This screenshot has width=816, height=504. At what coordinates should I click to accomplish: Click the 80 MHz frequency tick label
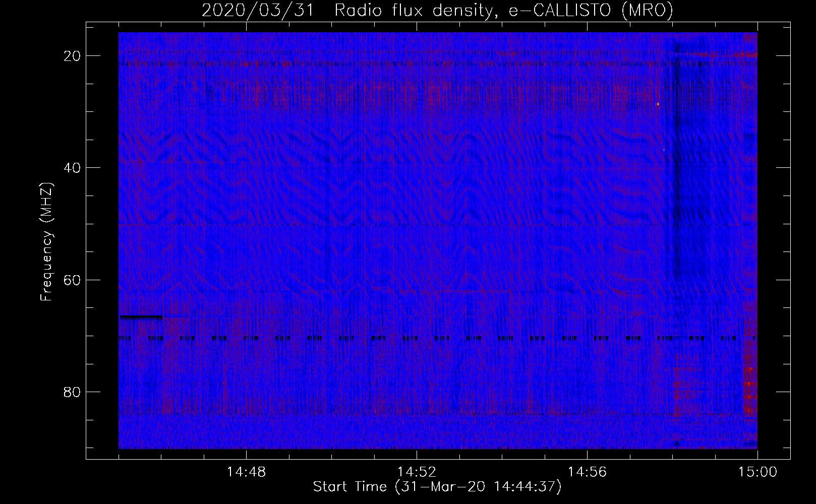(73, 392)
